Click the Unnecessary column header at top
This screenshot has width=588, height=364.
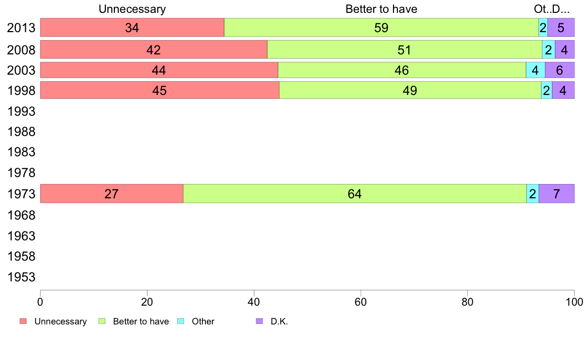132,9
